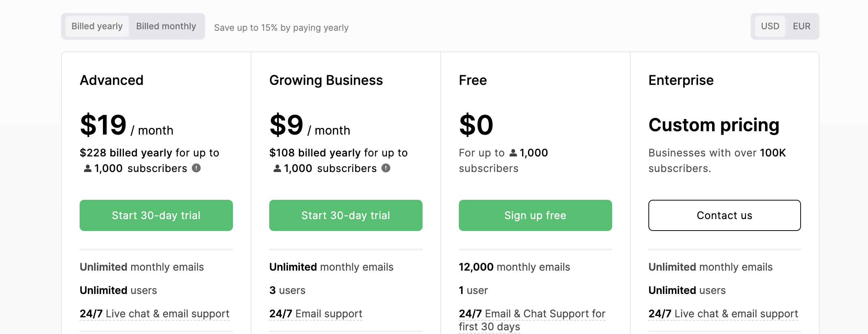Click the person icon in Growing Business plan
Screen dimensions: 868x334
pyautogui.click(x=277, y=169)
